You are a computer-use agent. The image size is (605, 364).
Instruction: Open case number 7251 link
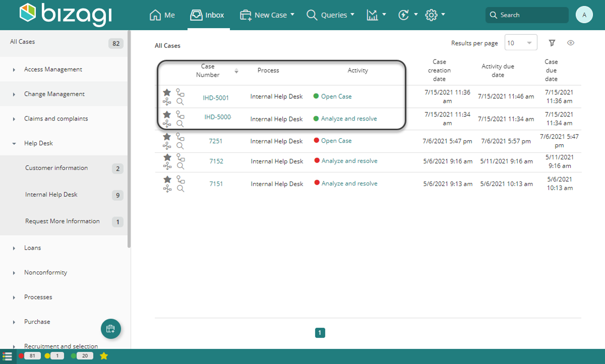coord(216,141)
